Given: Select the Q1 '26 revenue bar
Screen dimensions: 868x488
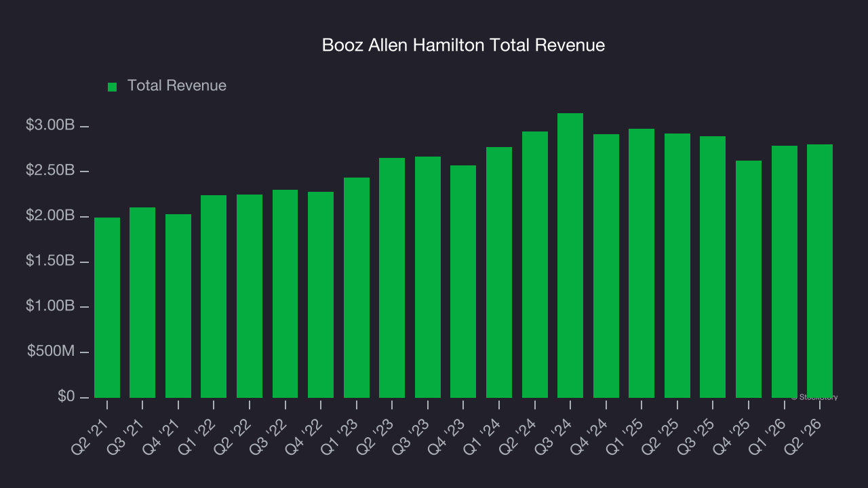Looking at the screenshot, I should 785,272.
